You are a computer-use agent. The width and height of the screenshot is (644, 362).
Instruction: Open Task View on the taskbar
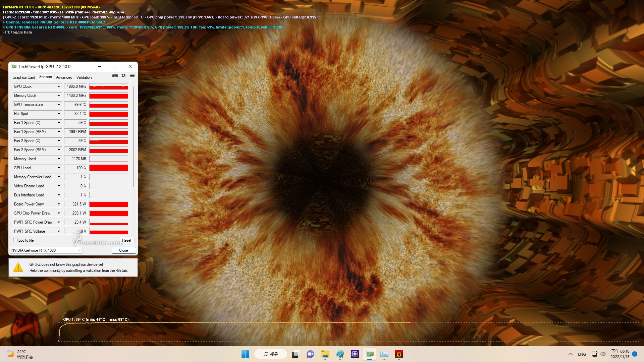click(x=295, y=354)
